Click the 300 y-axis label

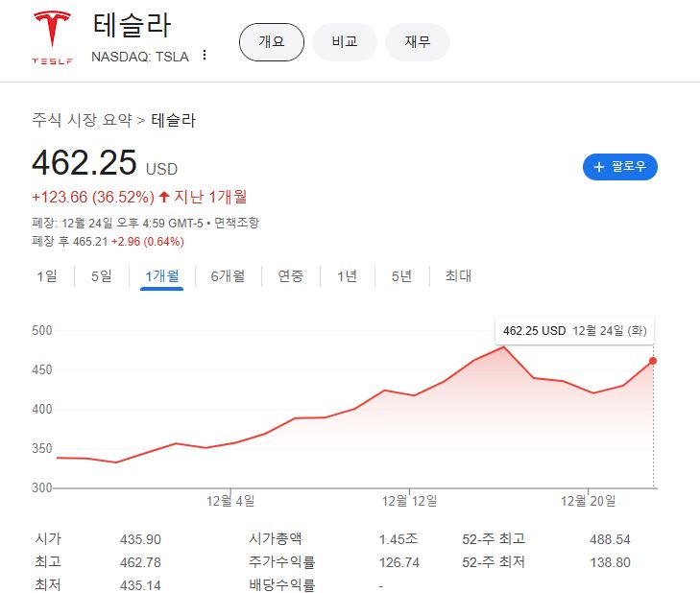click(x=42, y=487)
